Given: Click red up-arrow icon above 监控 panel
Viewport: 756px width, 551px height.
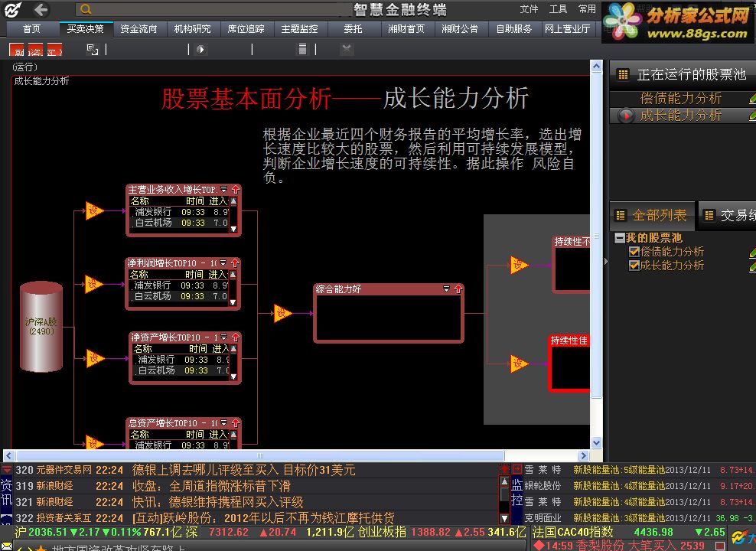Looking at the screenshot, I should (504, 469).
